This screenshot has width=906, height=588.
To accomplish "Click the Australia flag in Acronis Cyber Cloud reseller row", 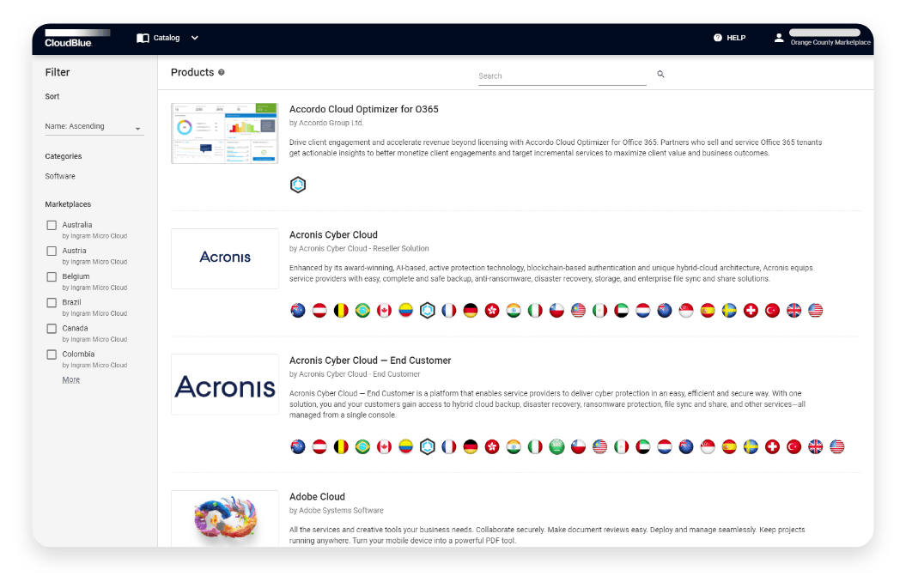I will click(298, 310).
